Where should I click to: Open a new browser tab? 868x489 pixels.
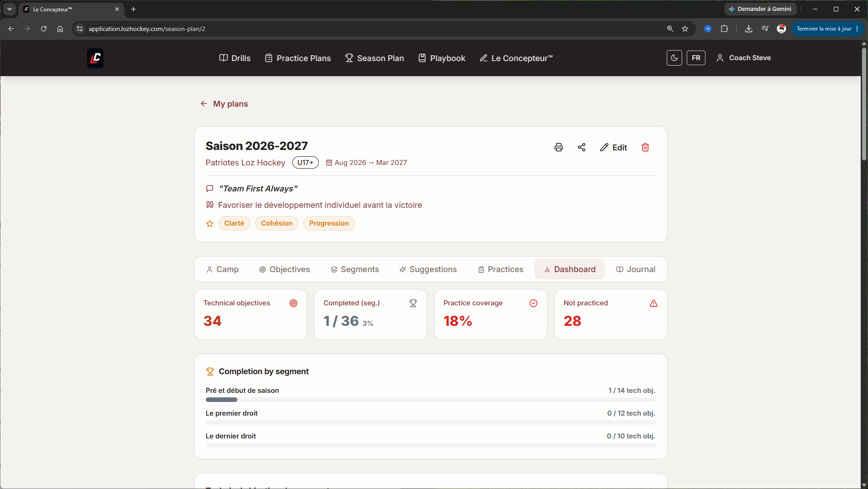click(133, 9)
